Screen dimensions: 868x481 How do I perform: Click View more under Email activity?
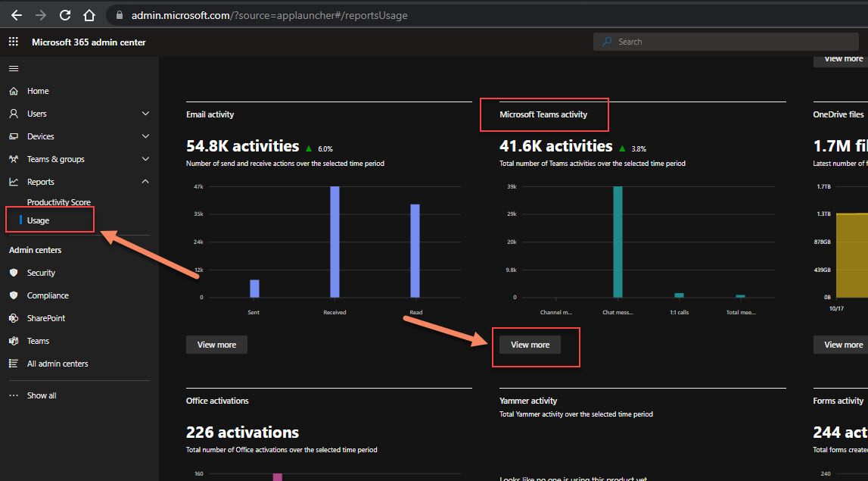216,345
